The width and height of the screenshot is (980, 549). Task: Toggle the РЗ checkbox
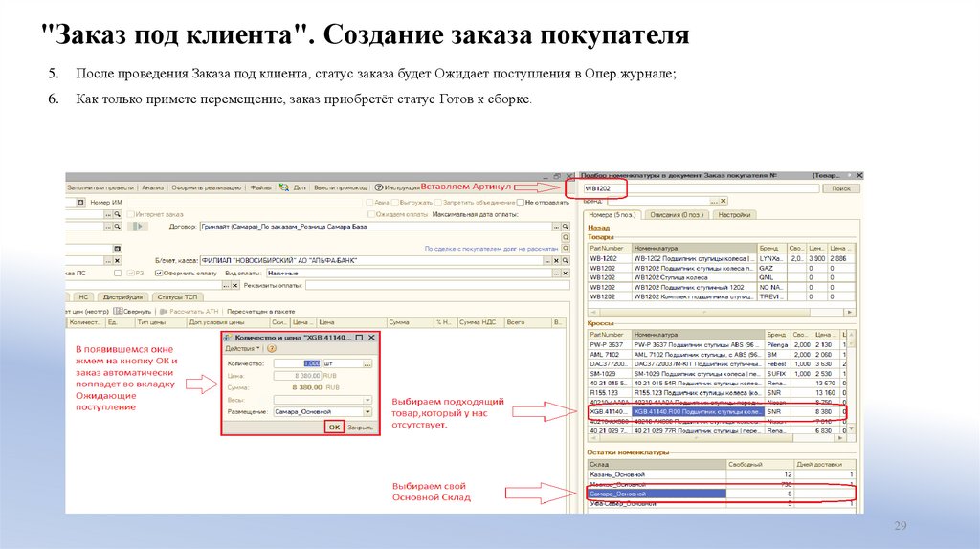130,273
